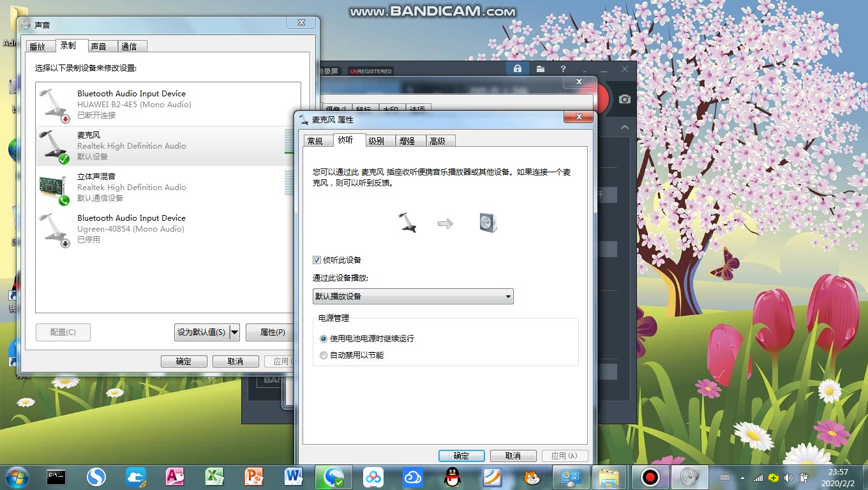Open the Control Panel taskbar icon

(x=570, y=477)
